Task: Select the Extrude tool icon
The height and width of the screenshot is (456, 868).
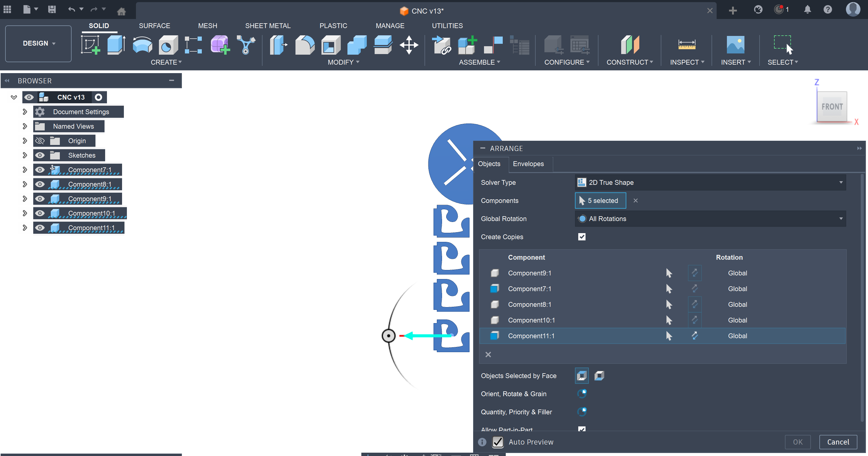Action: [116, 45]
